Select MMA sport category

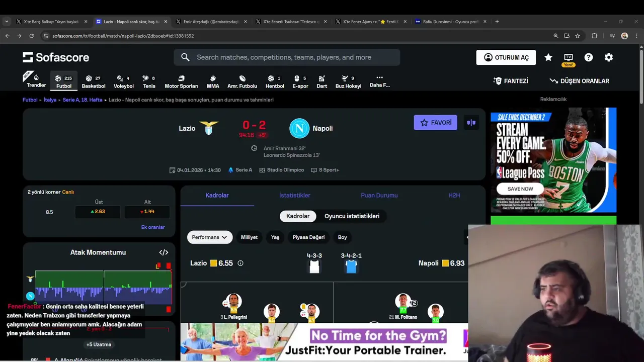click(213, 81)
